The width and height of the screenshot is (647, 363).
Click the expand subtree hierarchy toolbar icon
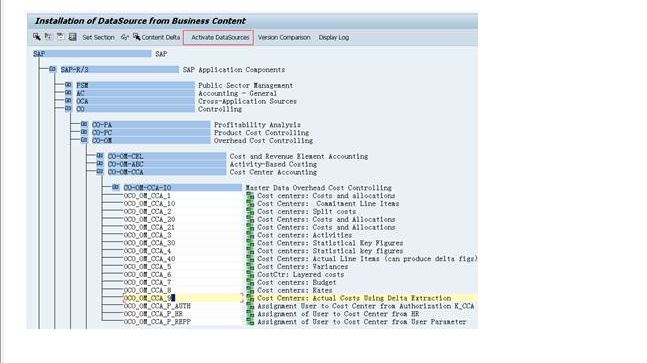pyautogui.click(x=48, y=36)
